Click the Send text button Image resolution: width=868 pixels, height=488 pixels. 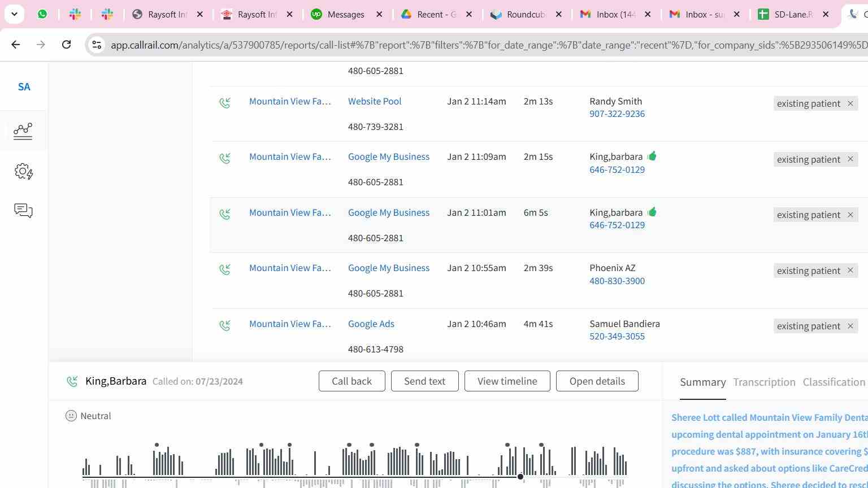(424, 381)
